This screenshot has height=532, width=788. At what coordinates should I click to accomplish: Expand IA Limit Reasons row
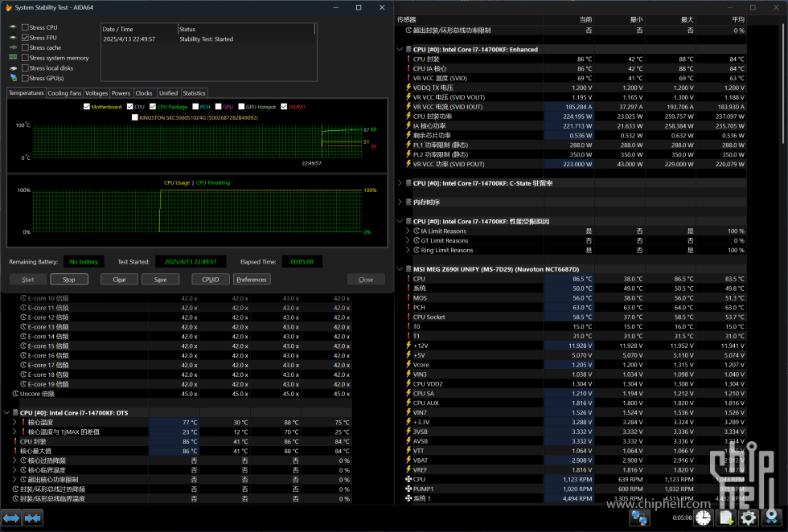tap(408, 231)
